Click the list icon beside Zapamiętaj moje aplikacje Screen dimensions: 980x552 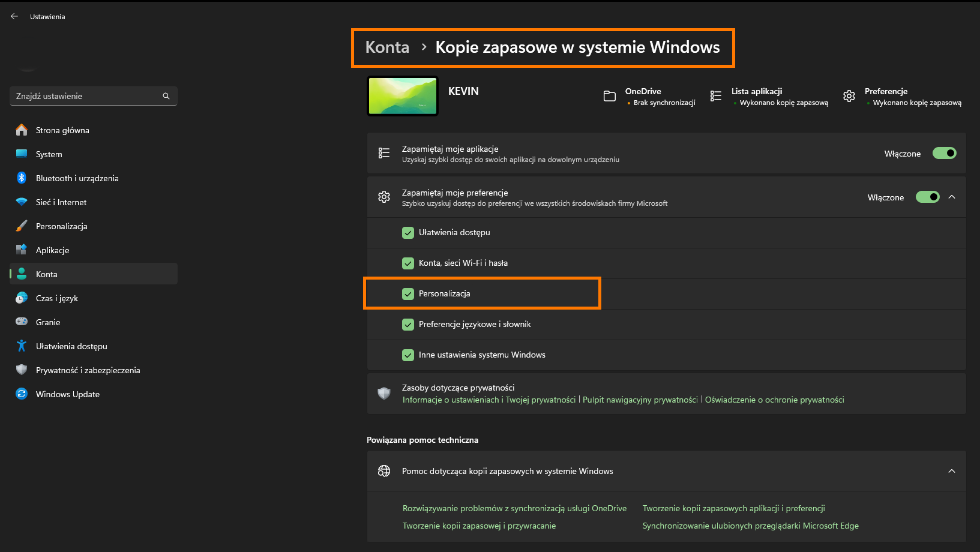click(x=384, y=153)
